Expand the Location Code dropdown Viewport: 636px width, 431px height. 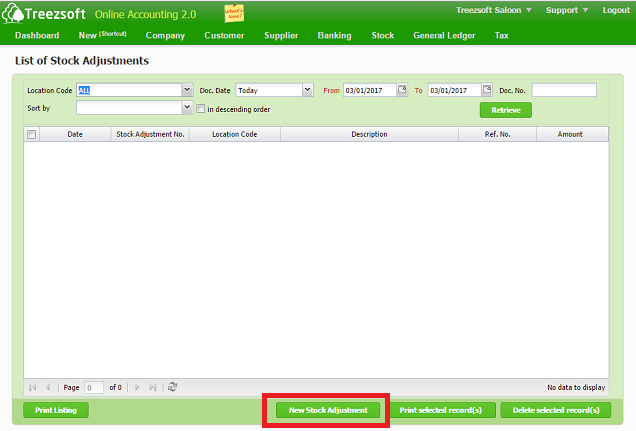187,90
